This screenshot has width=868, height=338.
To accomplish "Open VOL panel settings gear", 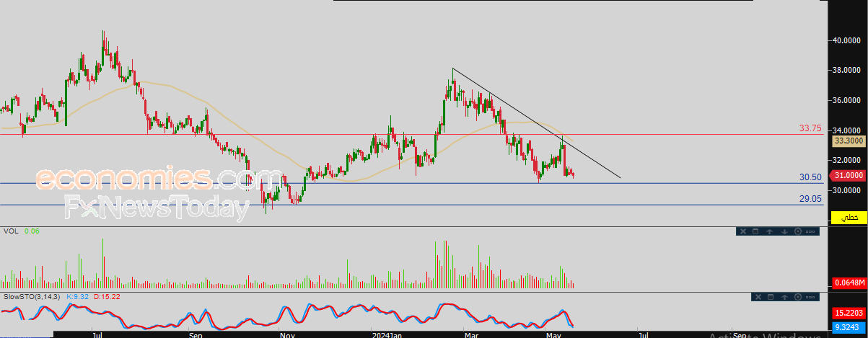I will point(798,231).
